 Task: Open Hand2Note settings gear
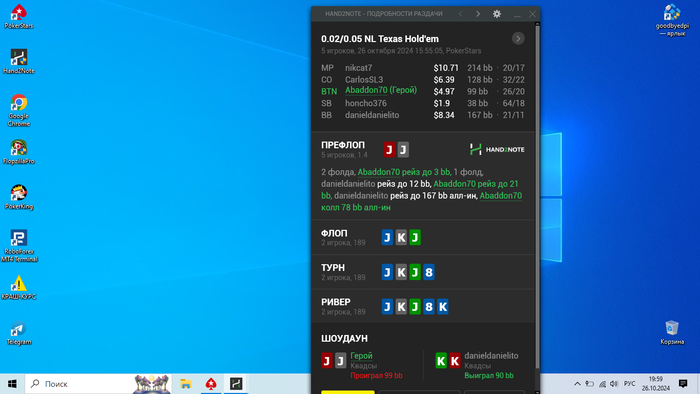pyautogui.click(x=497, y=14)
